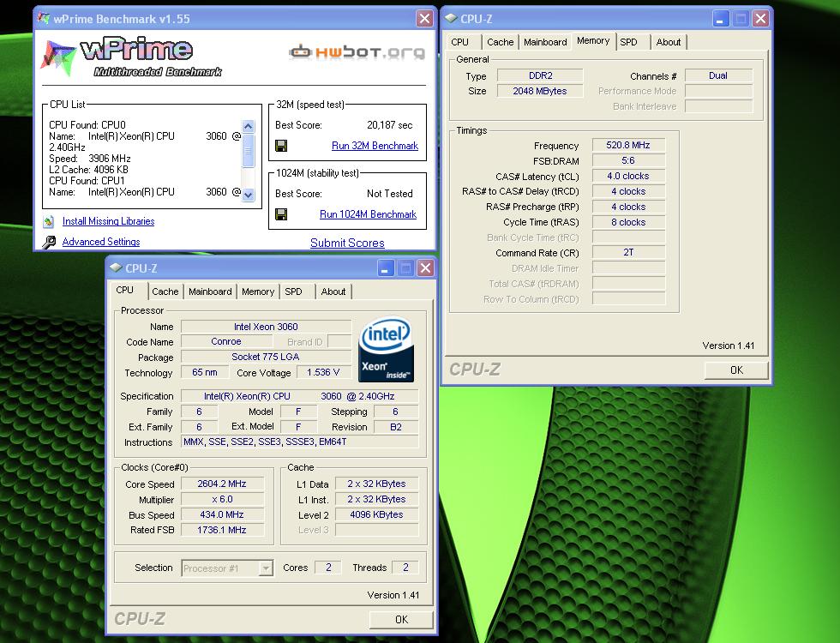Screen dimensions: 840x643
Task: Click the Install Missing Libraries icon
Action: coord(49,221)
